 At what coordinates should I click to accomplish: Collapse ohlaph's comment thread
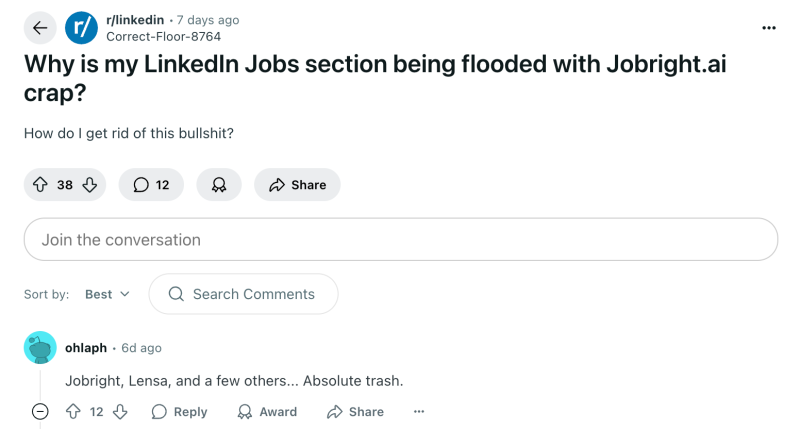point(40,412)
